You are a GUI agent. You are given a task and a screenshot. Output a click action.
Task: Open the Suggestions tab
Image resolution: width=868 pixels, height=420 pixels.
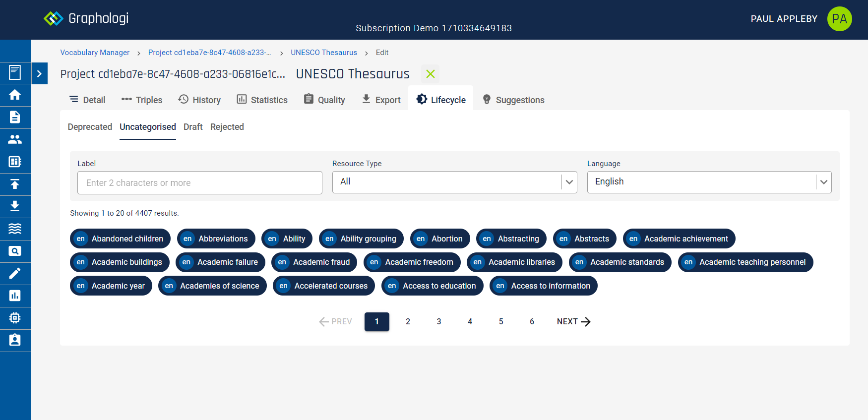(x=513, y=100)
